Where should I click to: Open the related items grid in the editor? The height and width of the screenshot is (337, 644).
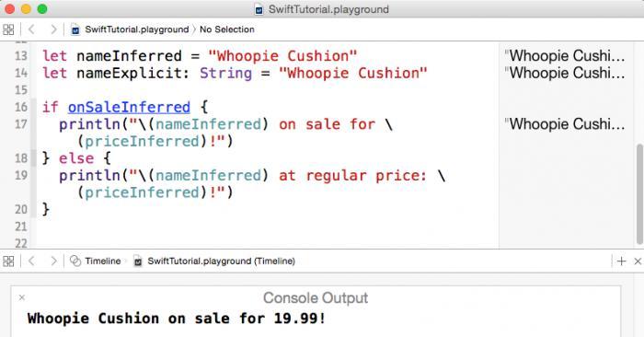[x=8, y=29]
